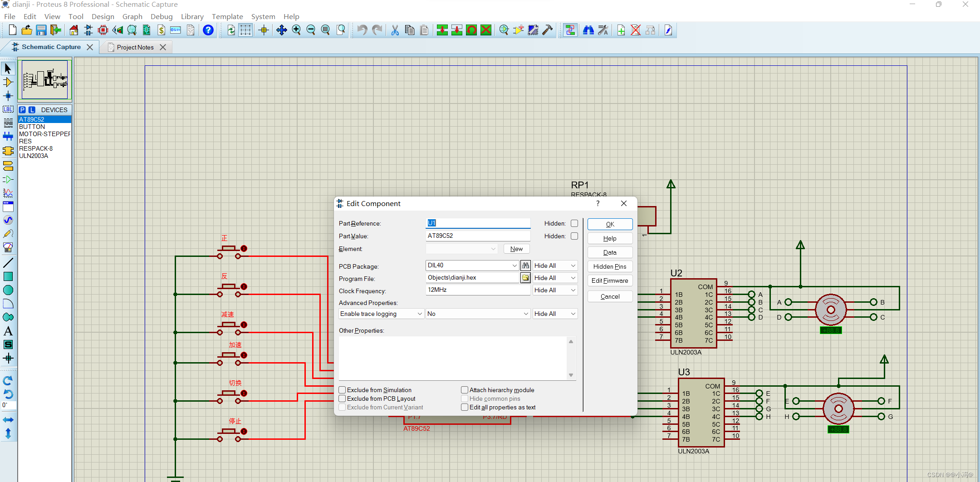Toggle Hidden checkbox for Part Value
Viewport: 980px width, 482px height.
pyautogui.click(x=574, y=236)
